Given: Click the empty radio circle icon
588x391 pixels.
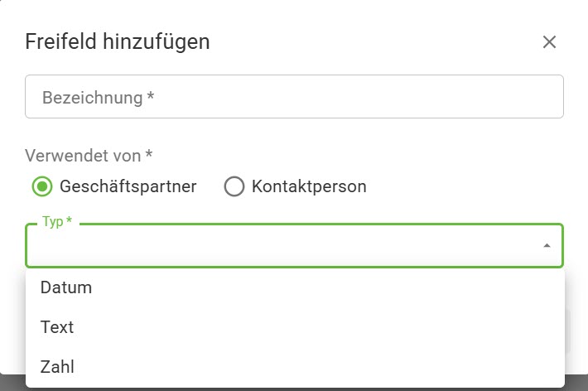Looking at the screenshot, I should tap(234, 186).
